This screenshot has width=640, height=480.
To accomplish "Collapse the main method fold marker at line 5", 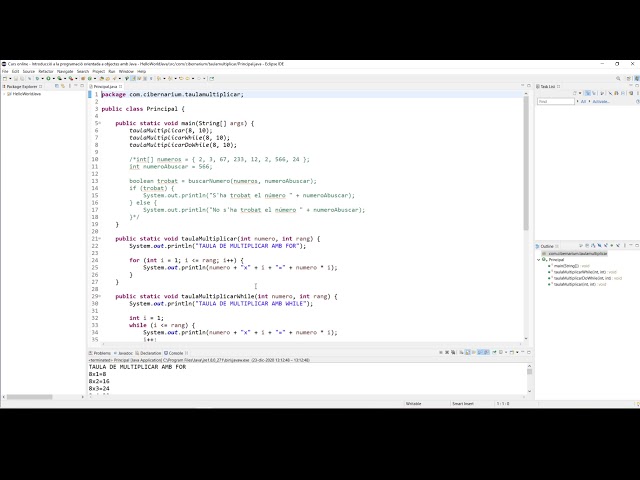I will 100,123.
